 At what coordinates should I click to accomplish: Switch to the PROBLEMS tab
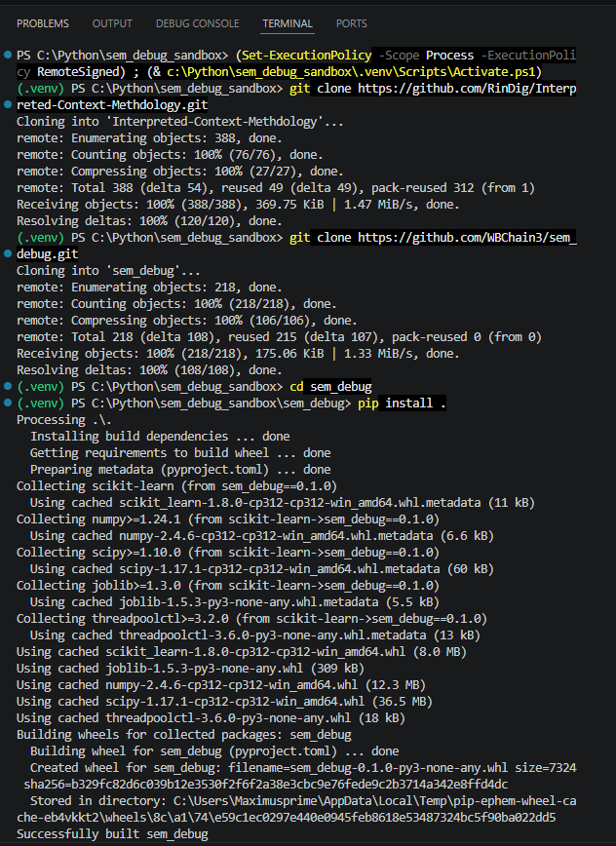43,23
